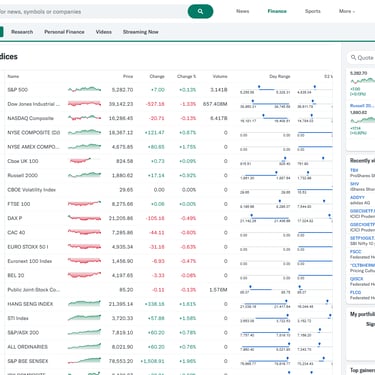Select the Dow Jones change -527.16
This screenshot has width=375, height=375.
pos(155,104)
